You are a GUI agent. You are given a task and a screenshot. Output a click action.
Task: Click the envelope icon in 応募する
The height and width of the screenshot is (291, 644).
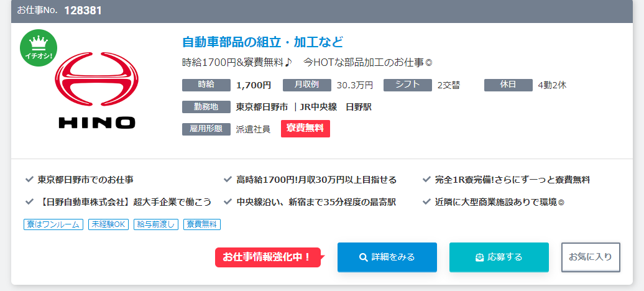[x=479, y=257]
